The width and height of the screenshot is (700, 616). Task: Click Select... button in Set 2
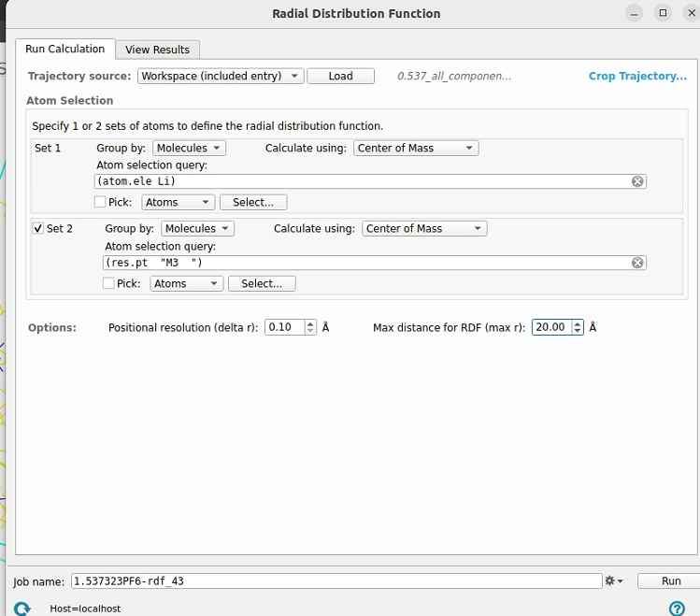point(262,283)
